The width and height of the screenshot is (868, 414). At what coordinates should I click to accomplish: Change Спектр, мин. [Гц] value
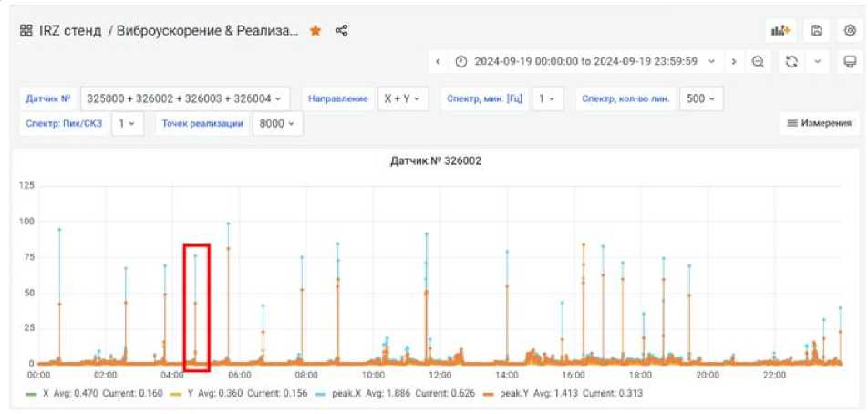(x=547, y=98)
